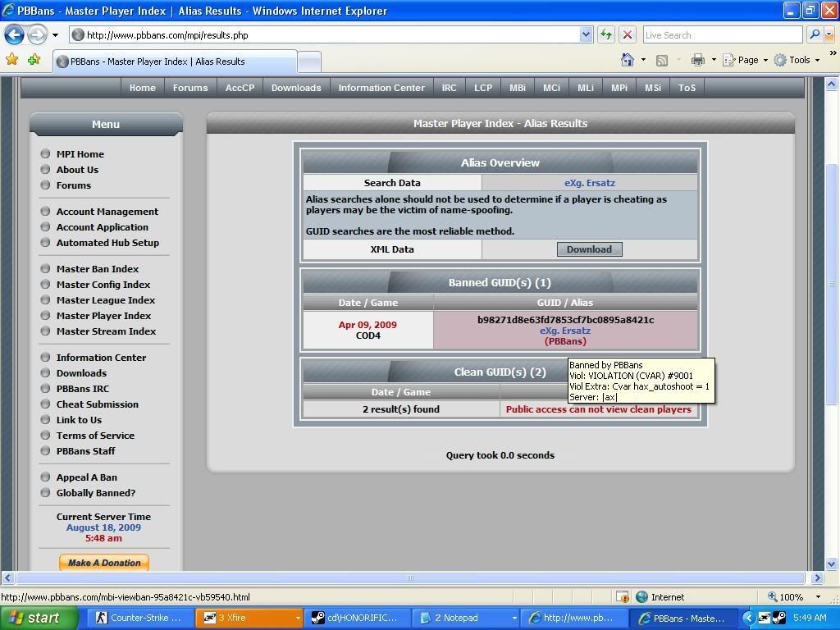This screenshot has height=630, width=840.
Task: Click the Live Search magnifier icon
Action: coord(815,34)
